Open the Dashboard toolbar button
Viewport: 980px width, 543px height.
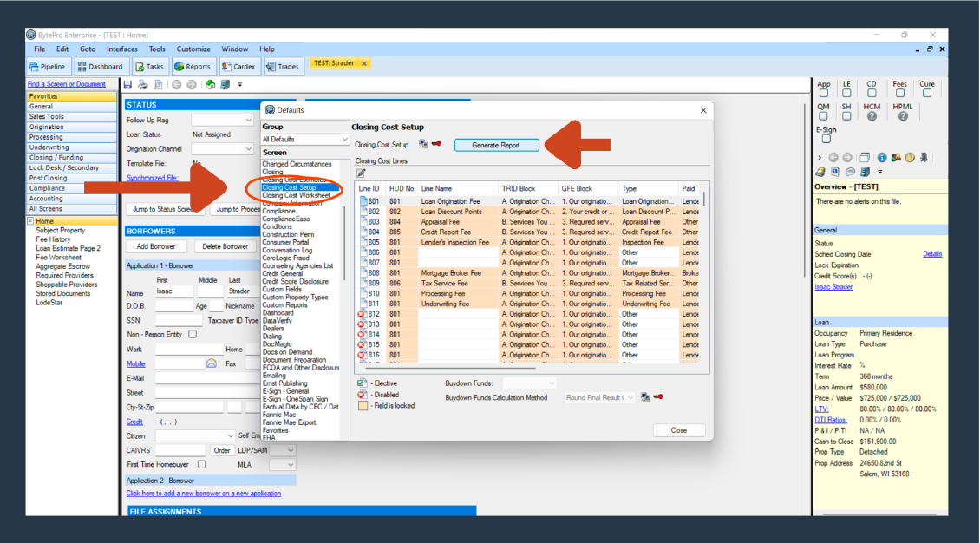click(x=100, y=66)
